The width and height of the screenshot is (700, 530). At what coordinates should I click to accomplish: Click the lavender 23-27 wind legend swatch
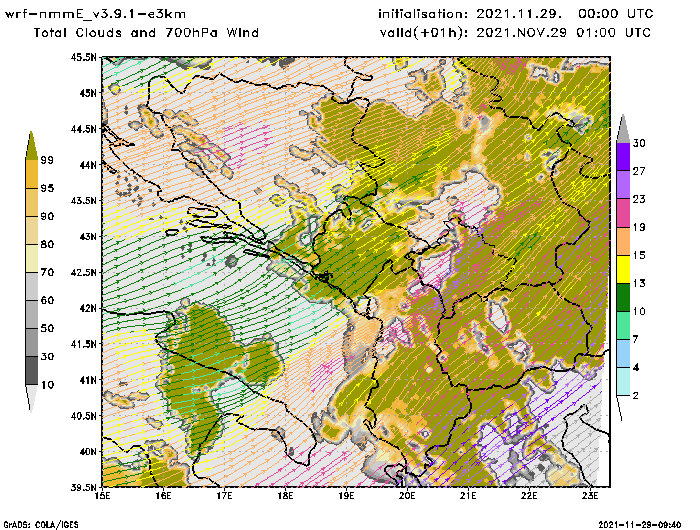(x=623, y=185)
